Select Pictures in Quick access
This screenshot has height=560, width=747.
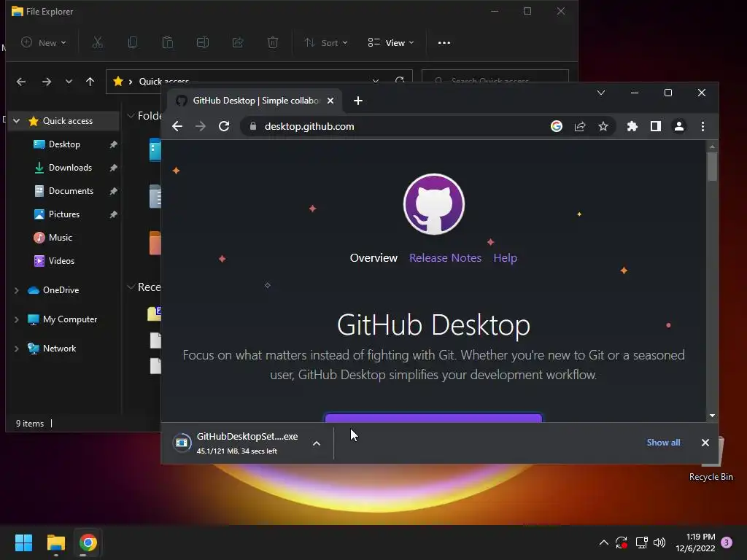(x=64, y=214)
